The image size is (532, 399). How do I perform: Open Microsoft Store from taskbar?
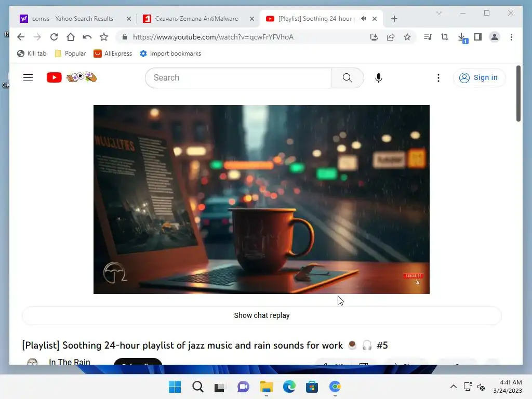(x=312, y=387)
